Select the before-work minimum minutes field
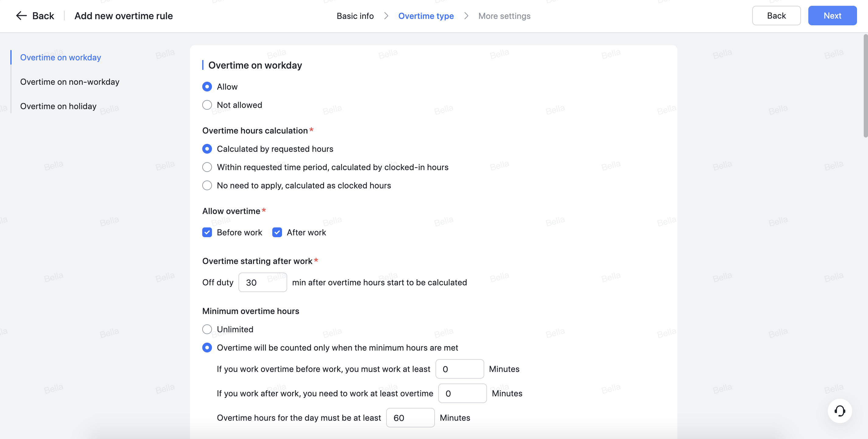Screen dimensions: 868x439 tap(460, 369)
